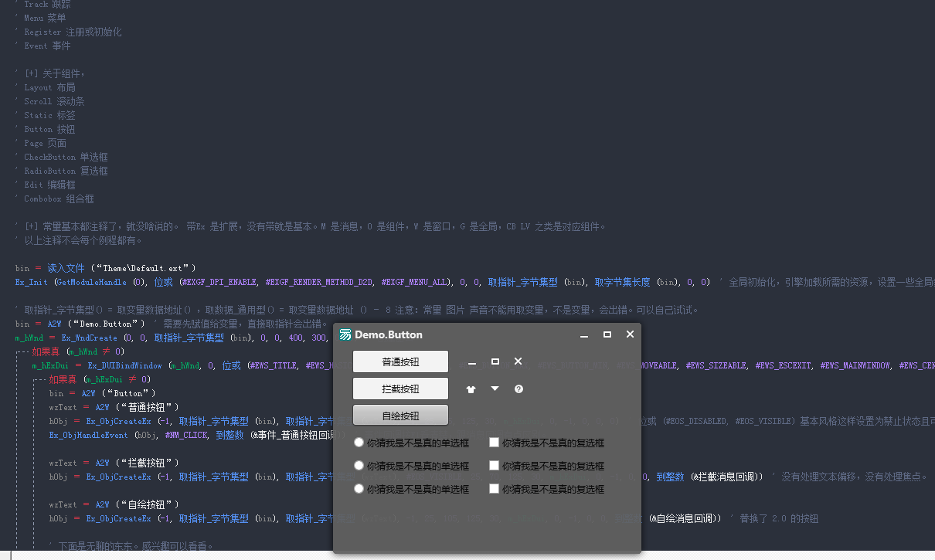Tick the middle 你猜我是不是真的复选框 checkbox
935x560 pixels.
tap(494, 466)
